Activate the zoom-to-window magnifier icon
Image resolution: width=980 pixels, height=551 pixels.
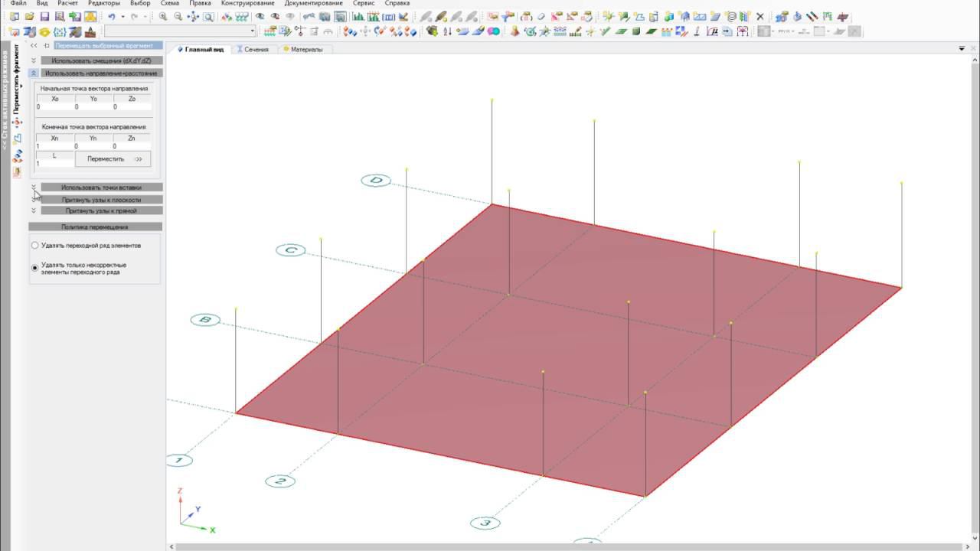pyautogui.click(x=208, y=16)
